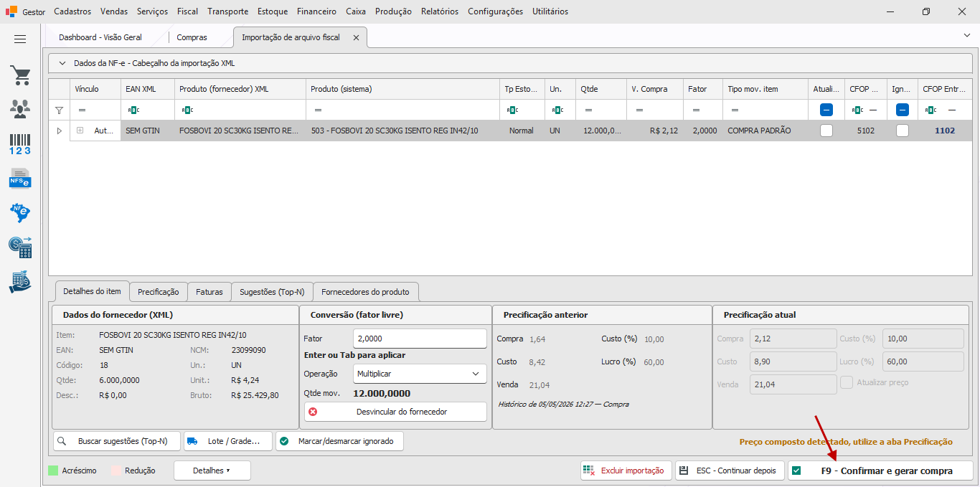Screen dimensions: 980x487
Task: Click the Fator input field
Action: [420, 339]
